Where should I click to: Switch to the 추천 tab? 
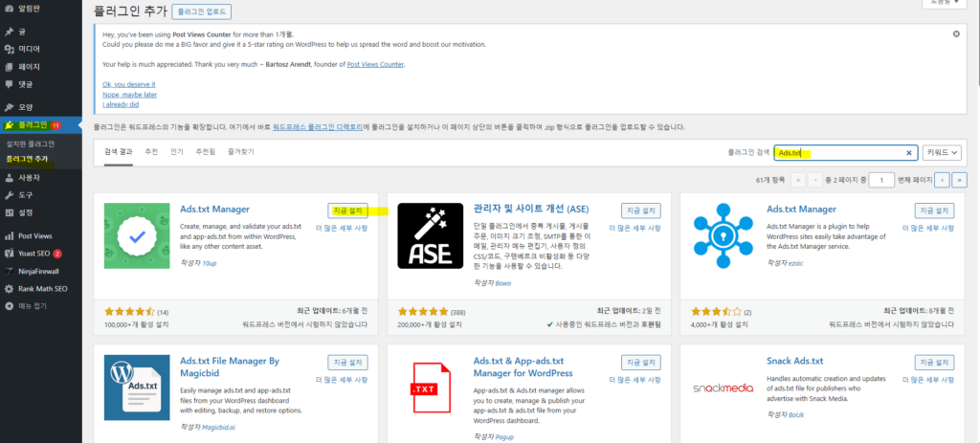click(151, 151)
